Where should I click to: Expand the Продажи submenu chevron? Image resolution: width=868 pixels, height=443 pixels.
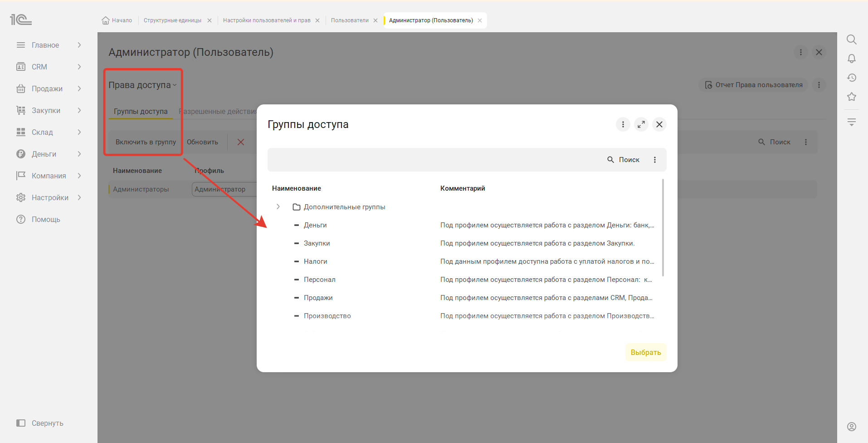[x=79, y=89]
